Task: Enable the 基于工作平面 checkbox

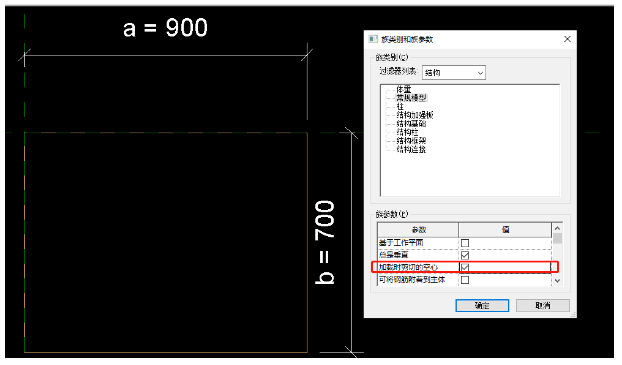Action: 465,243
